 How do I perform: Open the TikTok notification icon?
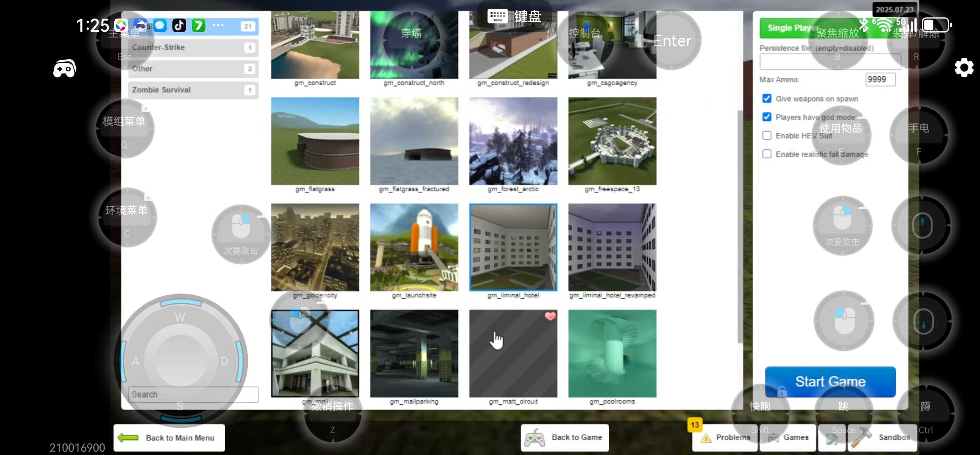(x=179, y=26)
